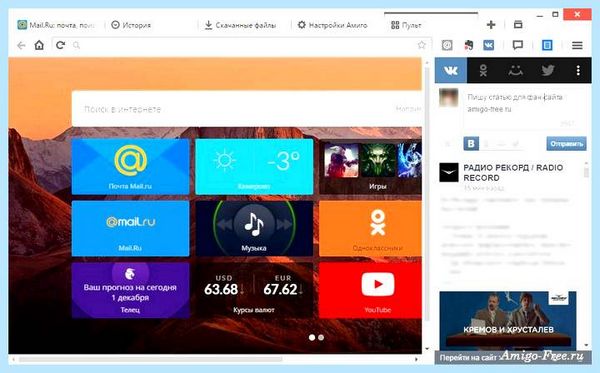Switch to Настройки Амиго tab
Screen dimensions: 600x373
tap(333, 25)
